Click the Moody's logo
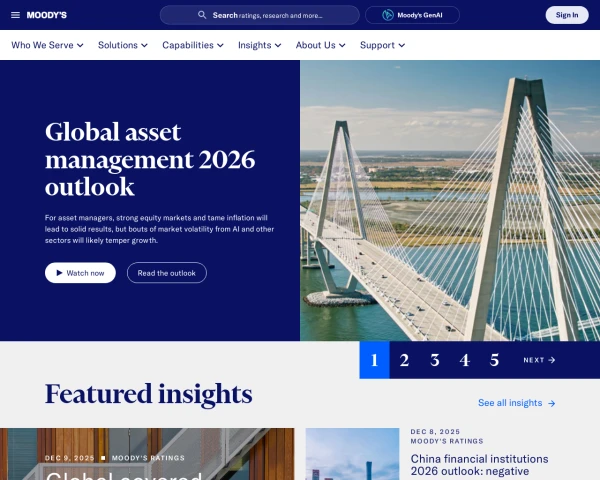 [x=47, y=15]
